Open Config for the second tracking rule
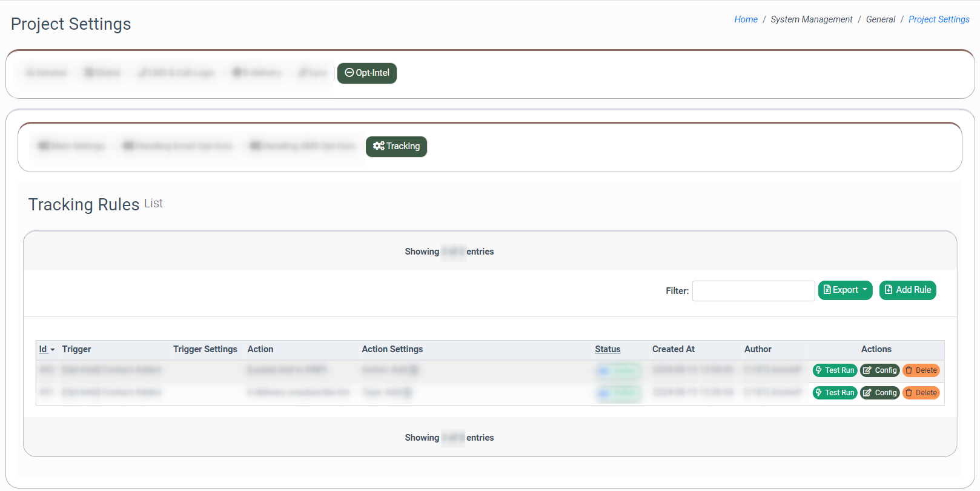The height and width of the screenshot is (491, 980). [879, 393]
